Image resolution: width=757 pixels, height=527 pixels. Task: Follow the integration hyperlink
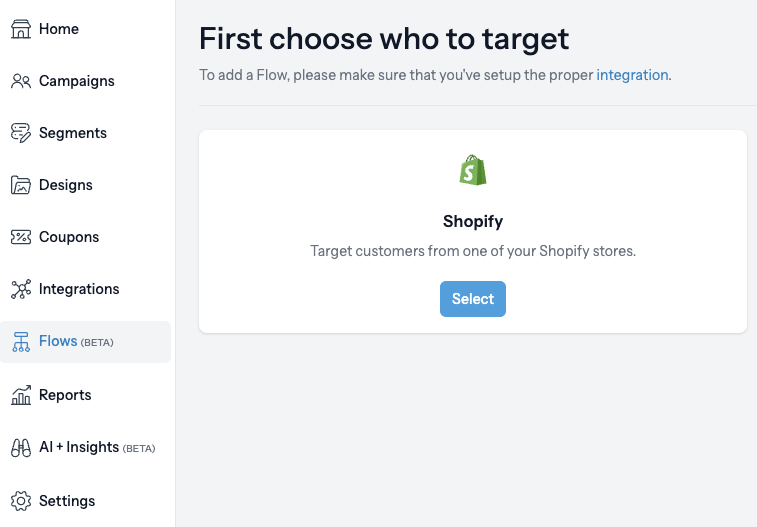(x=632, y=75)
